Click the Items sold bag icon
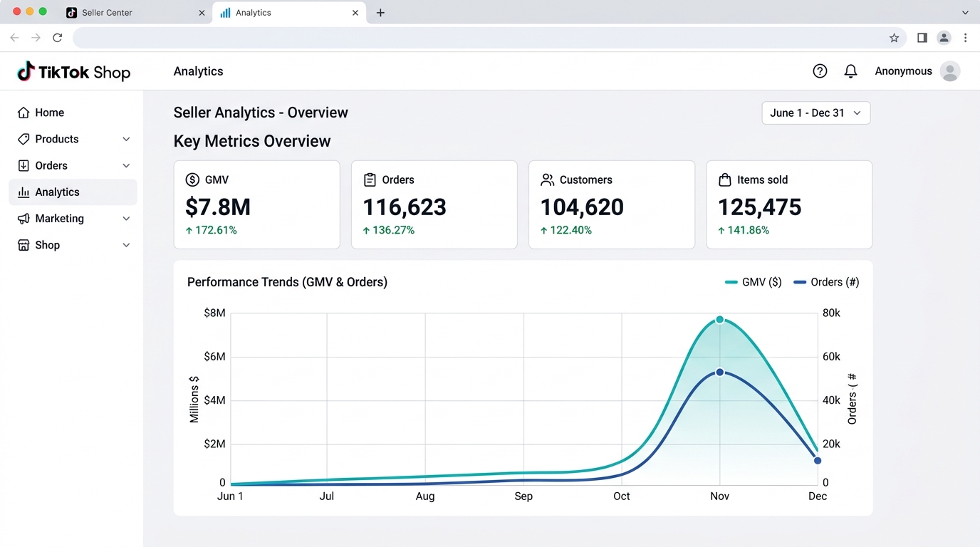The image size is (980, 547). [724, 180]
